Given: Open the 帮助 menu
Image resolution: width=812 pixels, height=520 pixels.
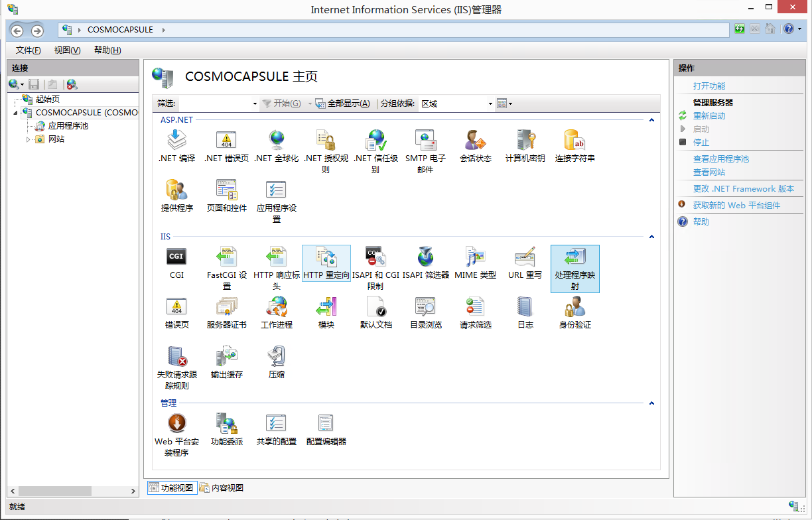Looking at the screenshot, I should tap(107, 50).
